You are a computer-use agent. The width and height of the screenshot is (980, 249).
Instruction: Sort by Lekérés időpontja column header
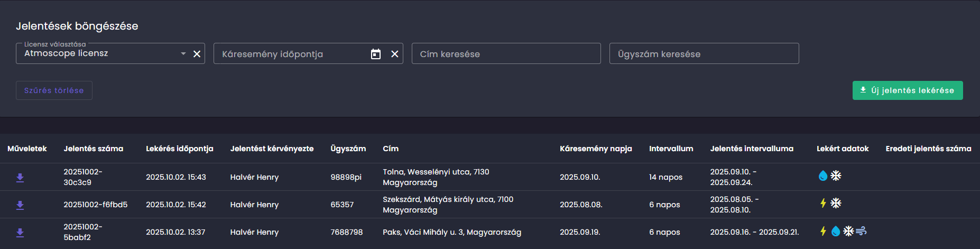click(180, 149)
